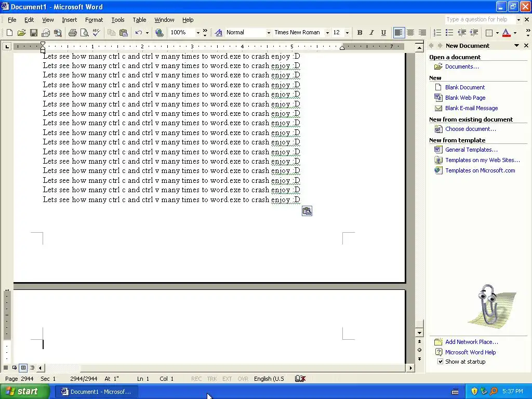The width and height of the screenshot is (532, 399).
Task: Open the Zoom percentage dropdown
Action: [198, 33]
